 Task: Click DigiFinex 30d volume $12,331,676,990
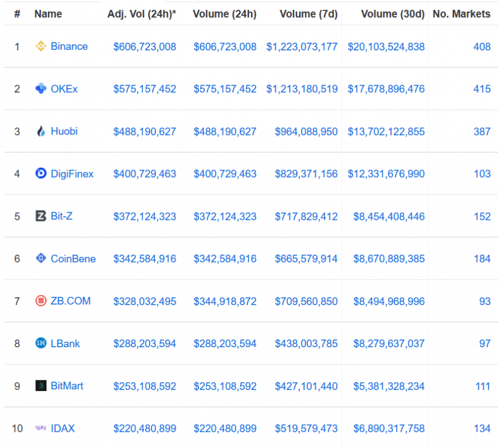click(x=386, y=174)
